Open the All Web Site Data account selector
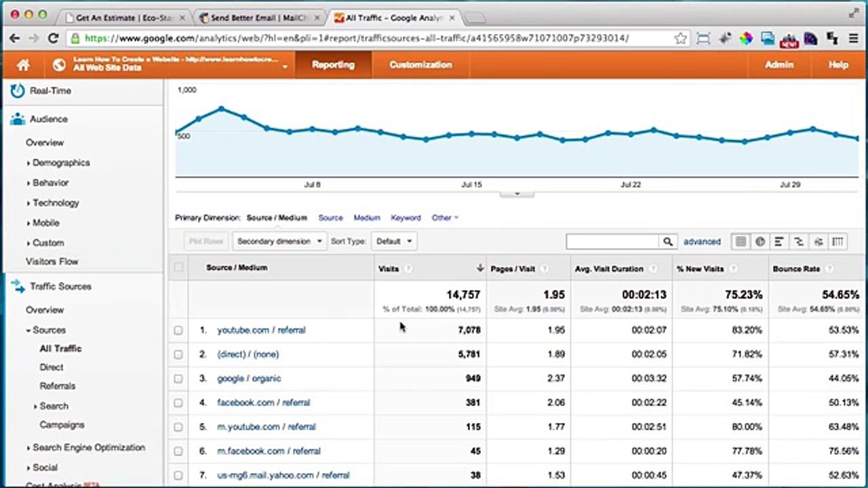The width and height of the screenshot is (868, 488). click(x=180, y=64)
